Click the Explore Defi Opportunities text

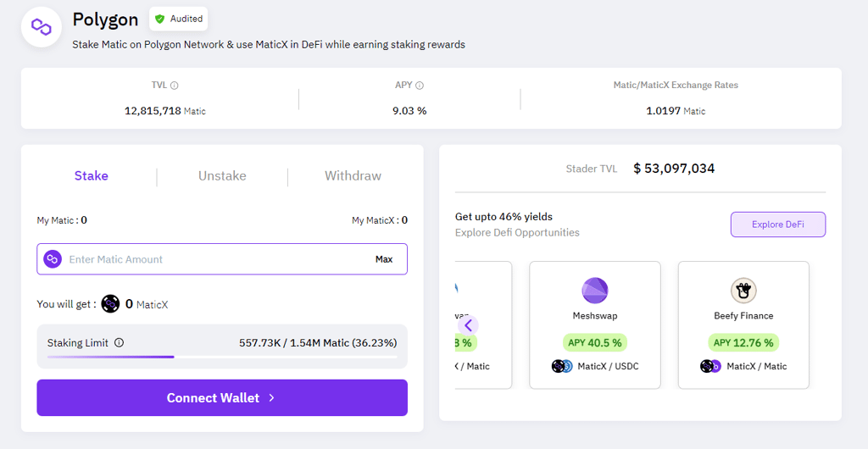517,233
